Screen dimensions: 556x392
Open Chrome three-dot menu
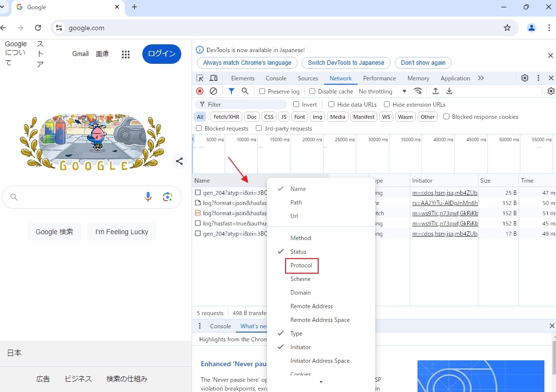pyautogui.click(x=549, y=28)
